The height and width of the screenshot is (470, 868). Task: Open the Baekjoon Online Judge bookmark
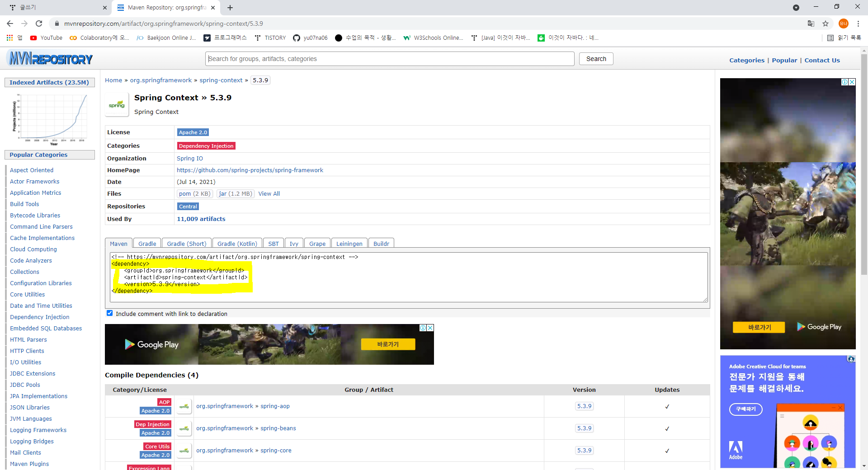(166, 38)
